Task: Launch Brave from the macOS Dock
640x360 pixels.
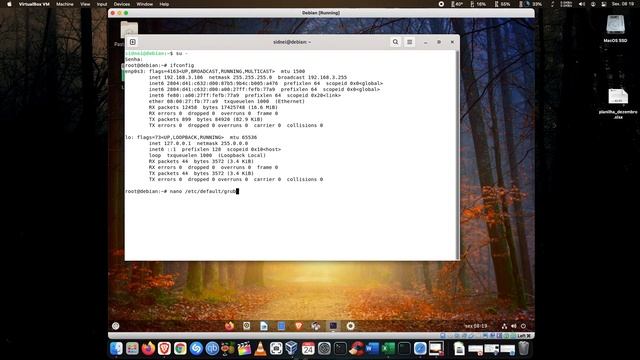Action: 164,349
